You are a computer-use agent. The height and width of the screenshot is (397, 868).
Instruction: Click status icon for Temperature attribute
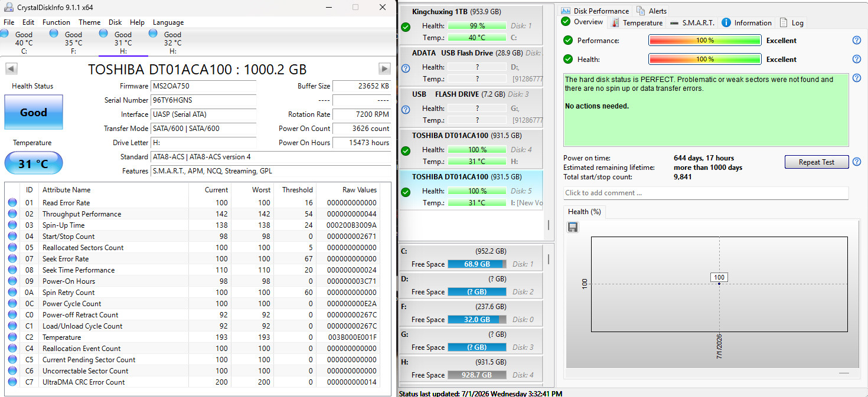point(12,337)
